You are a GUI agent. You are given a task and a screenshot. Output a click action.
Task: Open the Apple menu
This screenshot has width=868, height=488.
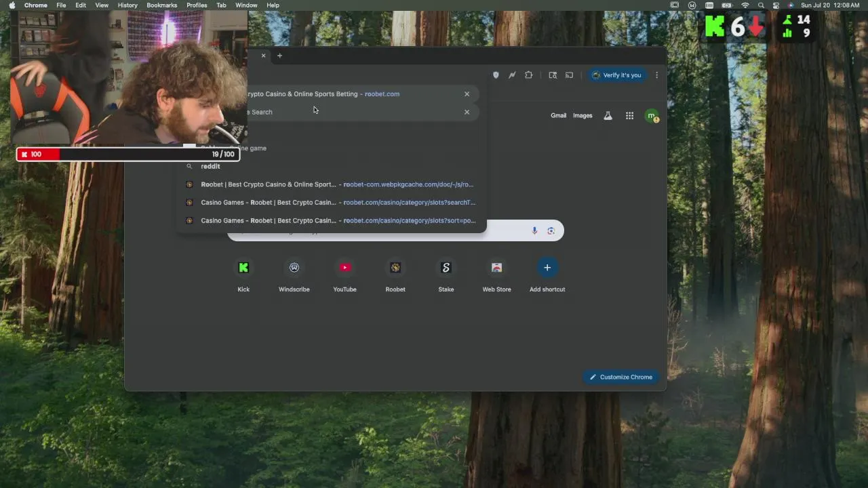pos(12,5)
